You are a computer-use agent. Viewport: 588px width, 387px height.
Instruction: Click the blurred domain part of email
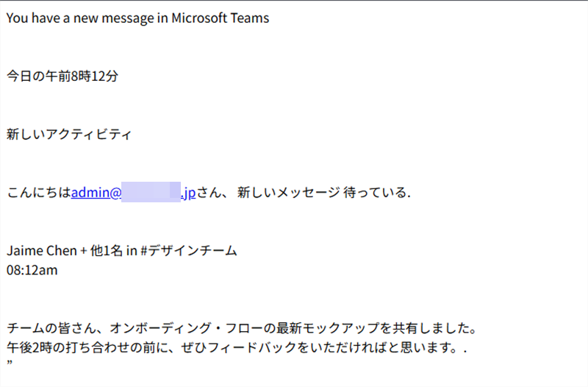[151, 192]
